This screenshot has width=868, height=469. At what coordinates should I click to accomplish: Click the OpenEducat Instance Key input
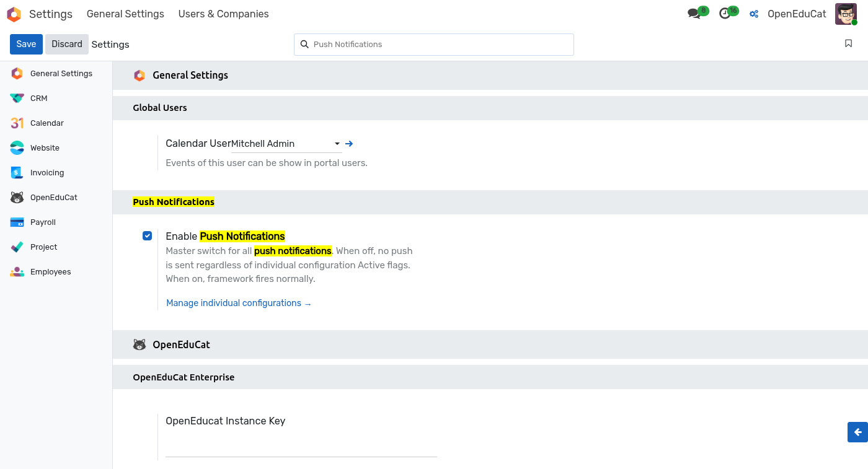301,447
